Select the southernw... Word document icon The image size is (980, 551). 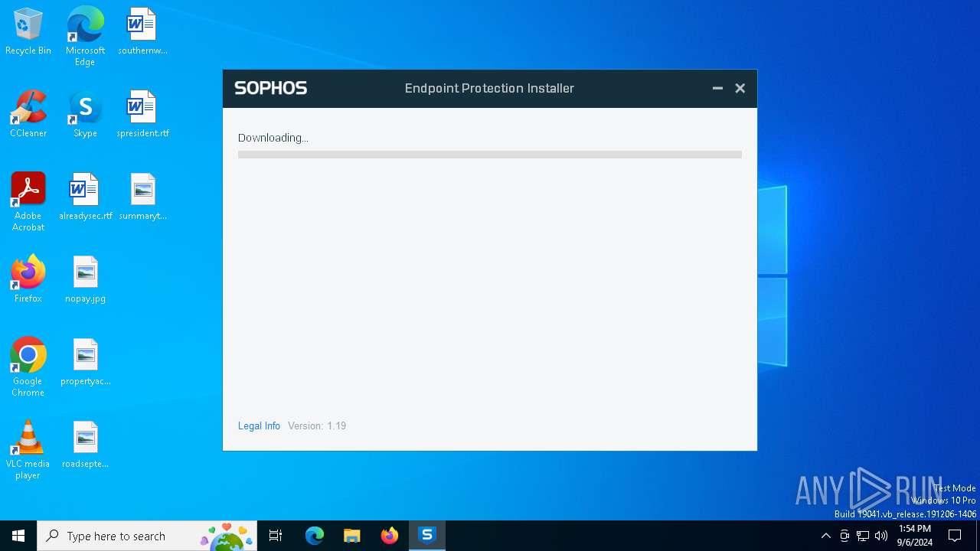pyautogui.click(x=142, y=31)
